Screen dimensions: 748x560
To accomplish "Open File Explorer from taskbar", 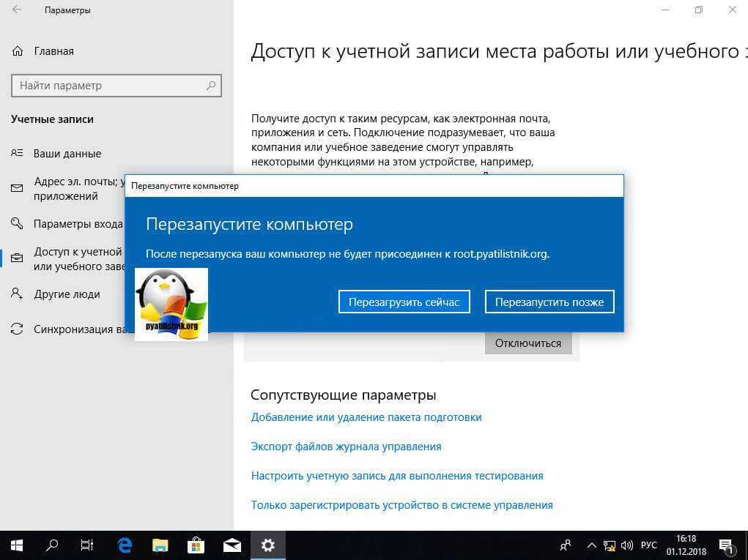I will coord(160,545).
